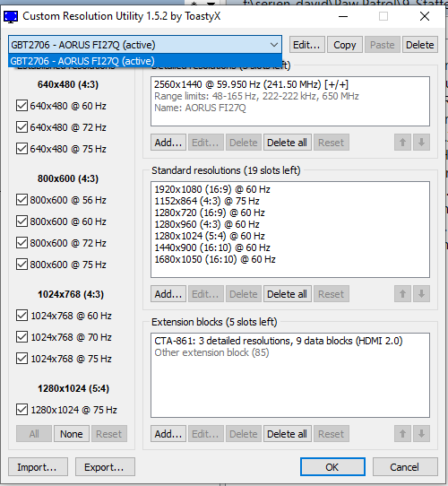This screenshot has height=486, width=448.
Task: Add a new detailed resolution
Action: [168, 143]
